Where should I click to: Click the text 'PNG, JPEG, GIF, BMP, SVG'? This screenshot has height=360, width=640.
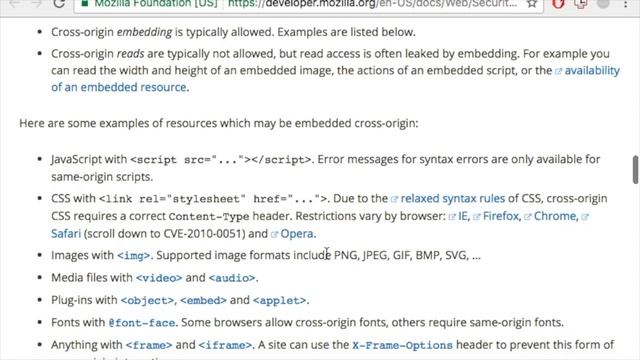(x=401, y=256)
